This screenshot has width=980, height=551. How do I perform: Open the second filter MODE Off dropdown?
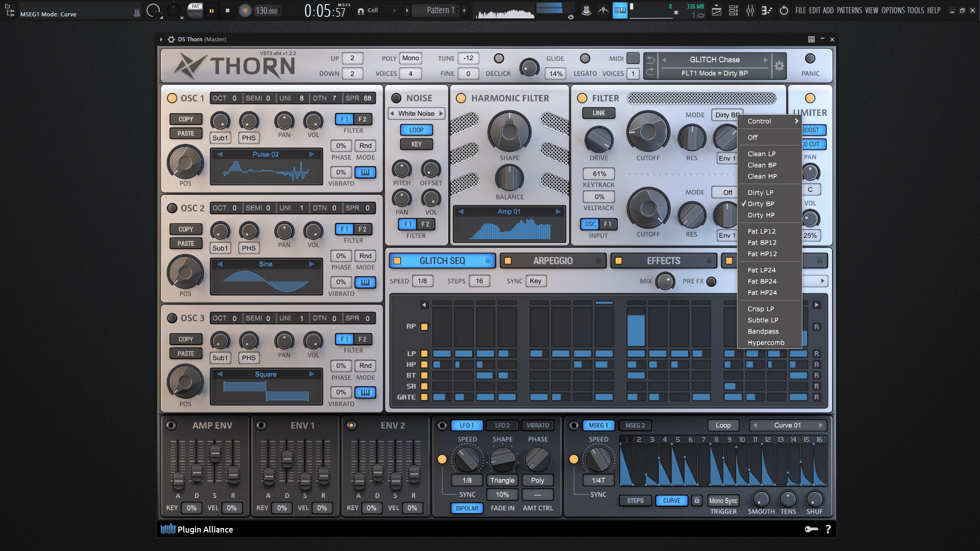tap(727, 192)
